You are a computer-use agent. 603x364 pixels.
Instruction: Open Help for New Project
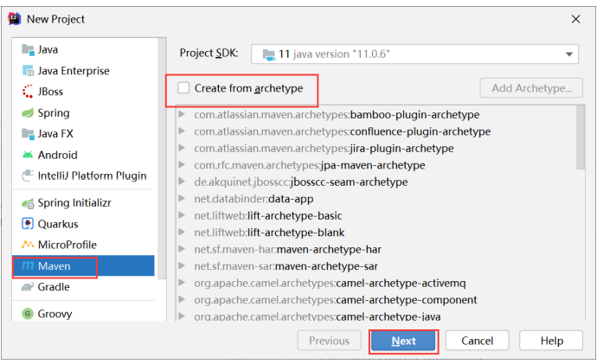[551, 341]
